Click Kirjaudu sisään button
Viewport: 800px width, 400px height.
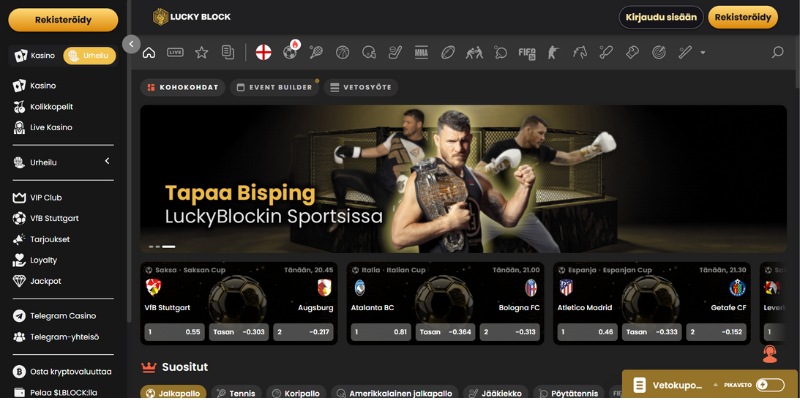coord(662,17)
